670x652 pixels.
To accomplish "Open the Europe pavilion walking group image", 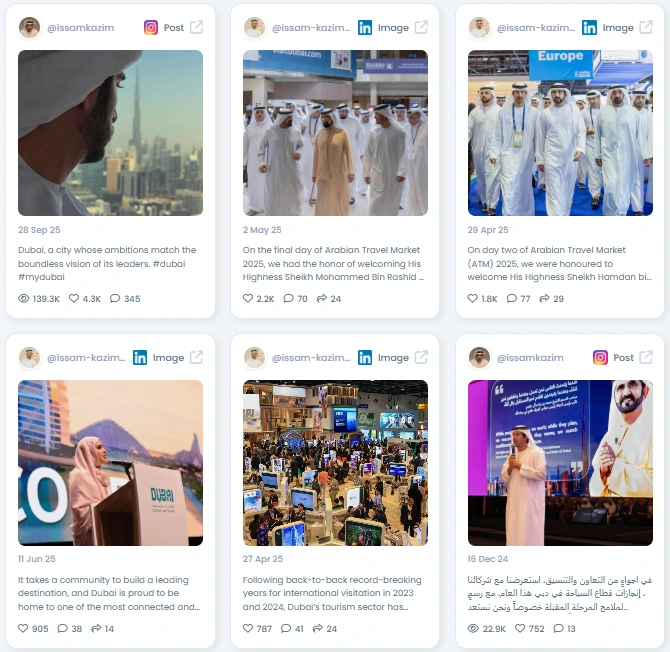I will coord(560,133).
